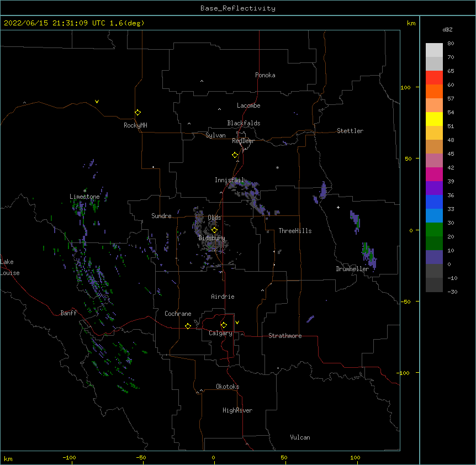The width and height of the screenshot is (476, 465).
Task: Click the Blackfalds label
Action: [244, 123]
